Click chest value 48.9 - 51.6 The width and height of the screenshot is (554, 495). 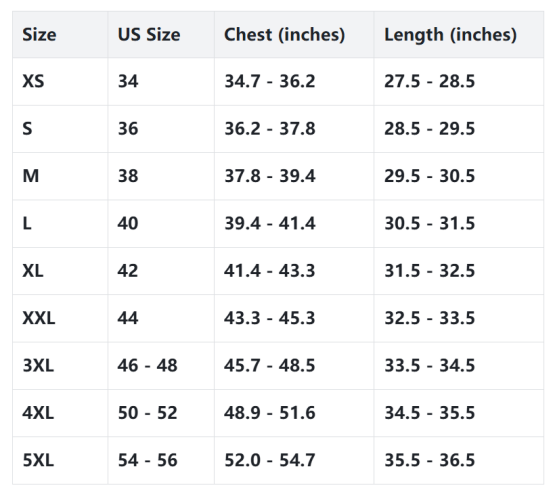point(270,413)
